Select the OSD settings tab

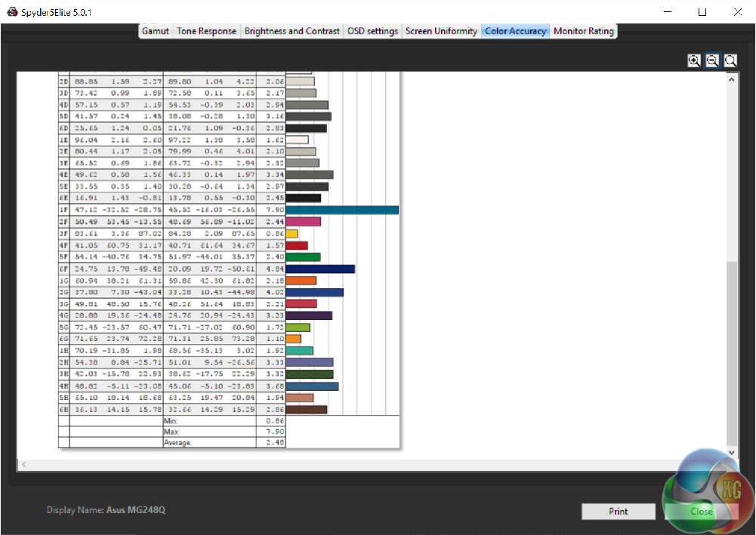click(x=372, y=31)
